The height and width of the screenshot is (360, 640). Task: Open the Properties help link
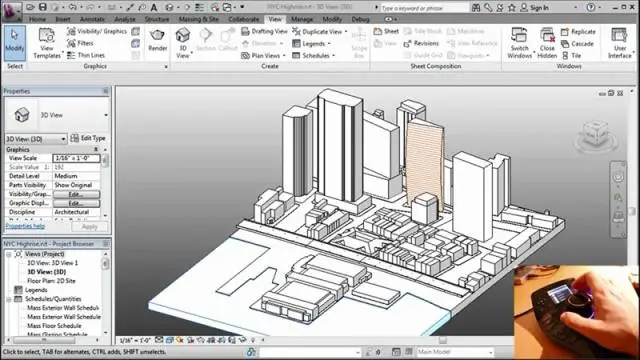pyautogui.click(x=25, y=226)
